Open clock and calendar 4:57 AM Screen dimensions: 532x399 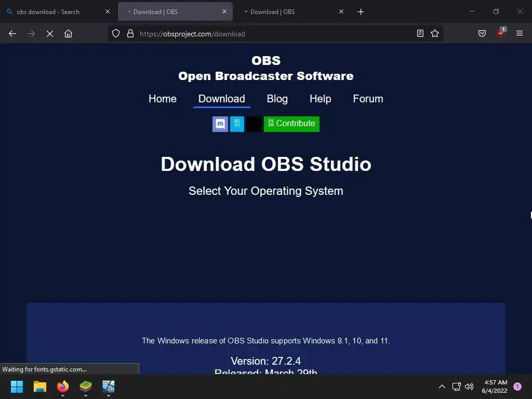(x=495, y=387)
